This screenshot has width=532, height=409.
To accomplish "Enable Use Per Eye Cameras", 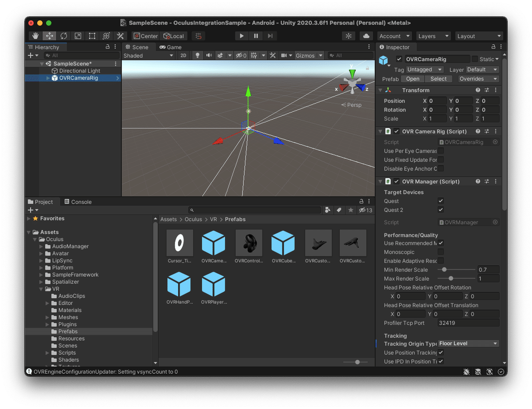I will tap(441, 151).
